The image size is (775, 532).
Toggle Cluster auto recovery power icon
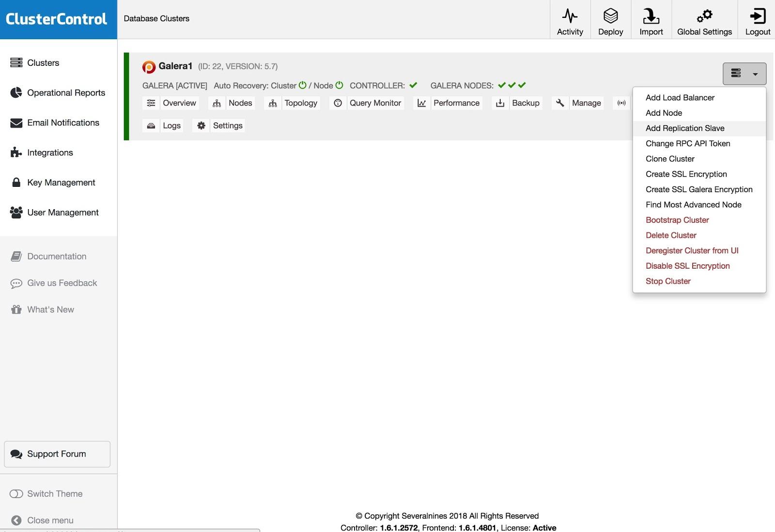[x=303, y=85]
